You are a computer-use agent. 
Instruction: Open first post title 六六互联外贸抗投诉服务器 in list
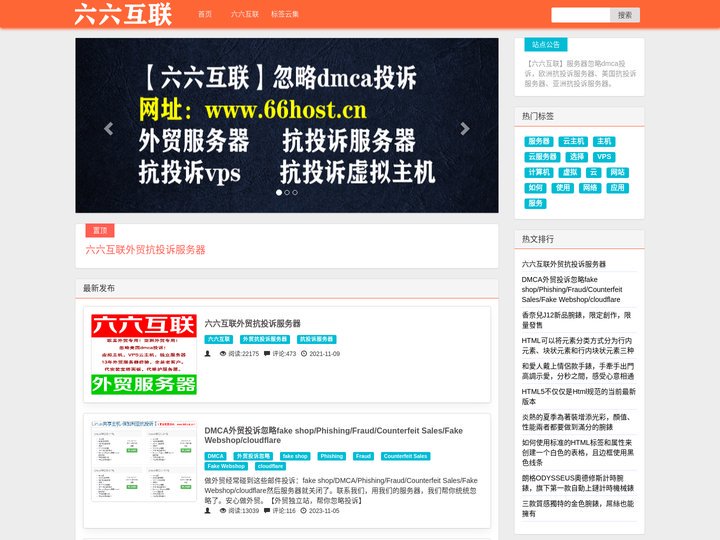[253, 324]
